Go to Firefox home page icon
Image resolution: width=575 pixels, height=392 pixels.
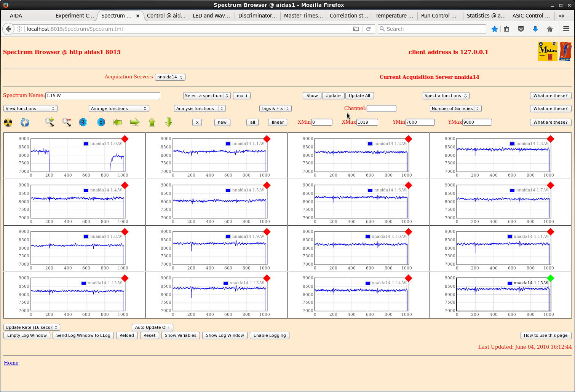tap(550, 29)
